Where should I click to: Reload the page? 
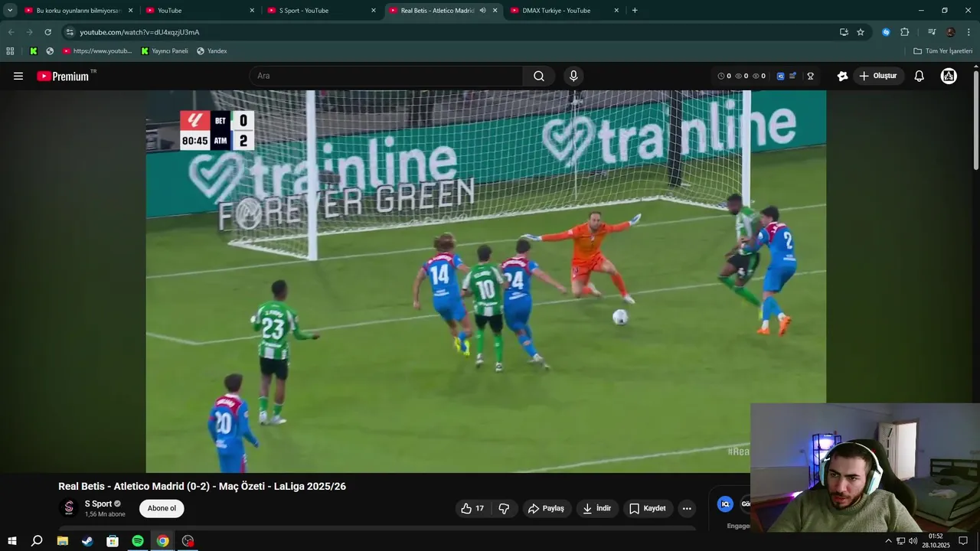pos(47,32)
